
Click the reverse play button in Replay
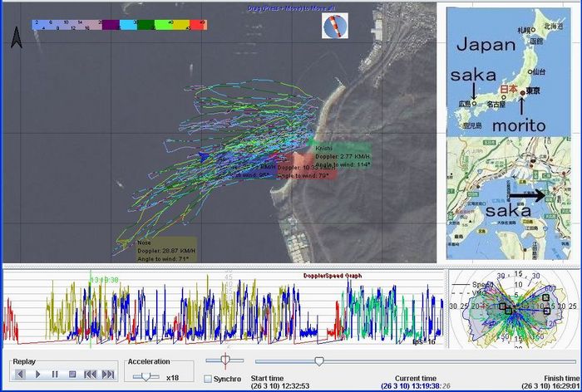coord(21,375)
